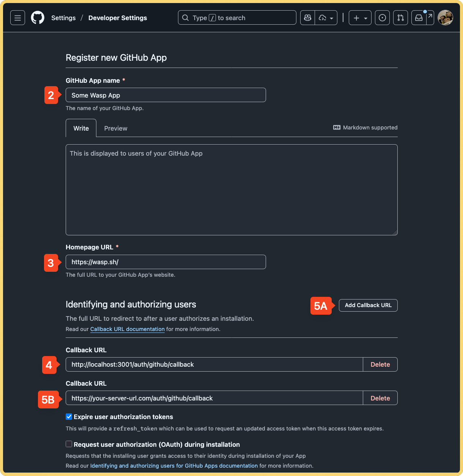
Task: Delete the localhost callback URL
Action: [380, 364]
